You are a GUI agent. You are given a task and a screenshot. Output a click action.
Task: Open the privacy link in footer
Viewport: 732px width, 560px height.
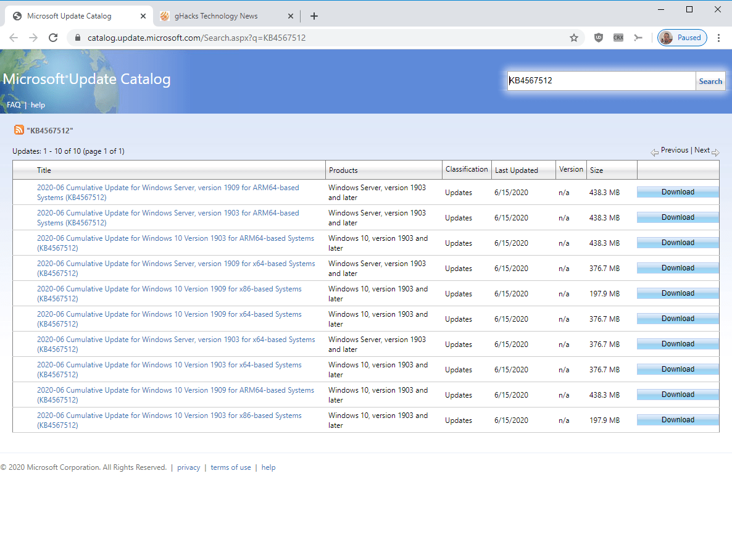click(189, 467)
